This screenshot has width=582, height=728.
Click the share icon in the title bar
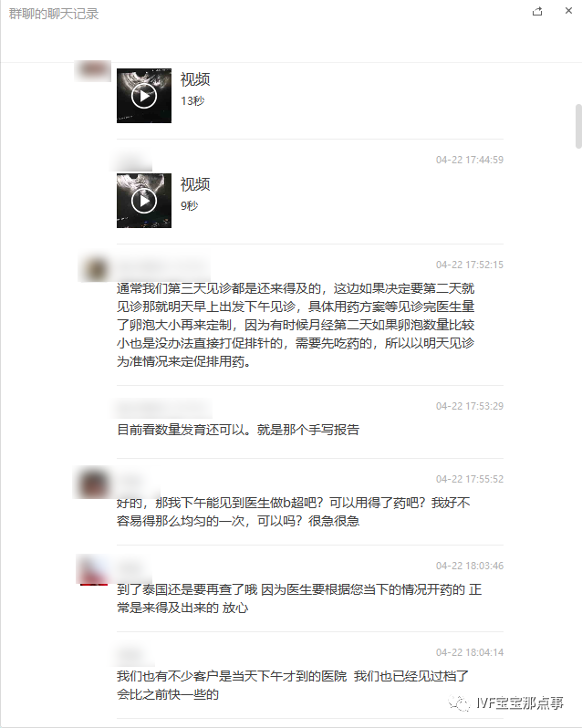537,11
